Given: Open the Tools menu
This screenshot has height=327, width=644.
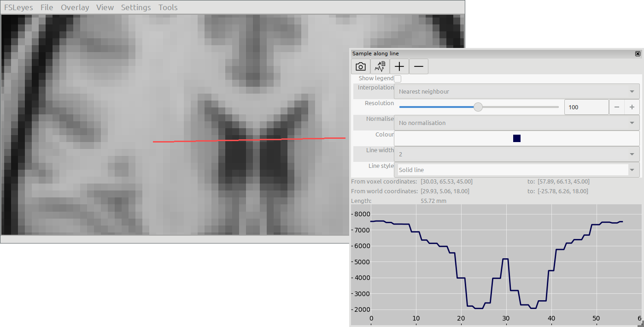Looking at the screenshot, I should [168, 7].
